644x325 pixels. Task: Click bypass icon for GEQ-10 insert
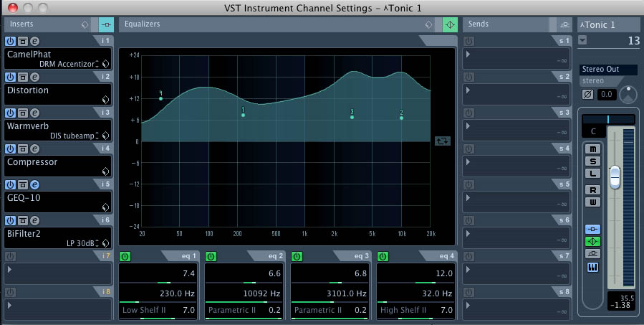click(23, 184)
